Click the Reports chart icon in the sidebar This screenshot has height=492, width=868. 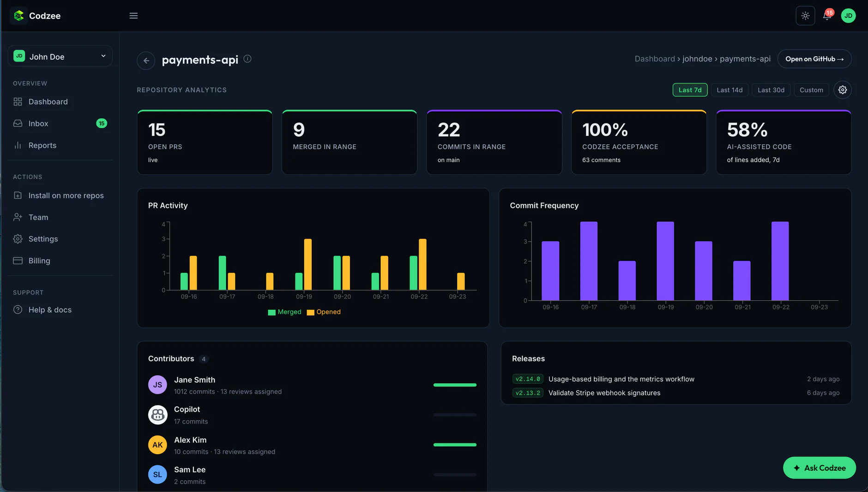[x=18, y=145]
